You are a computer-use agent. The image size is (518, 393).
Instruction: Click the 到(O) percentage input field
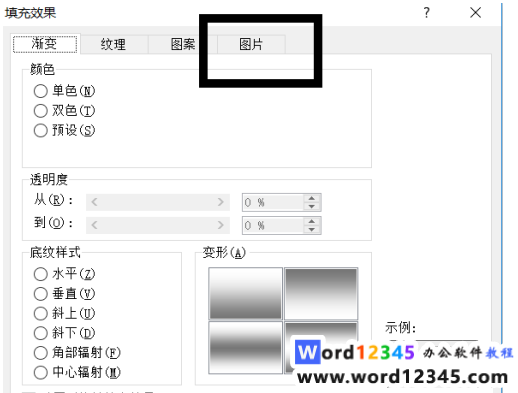(x=273, y=226)
